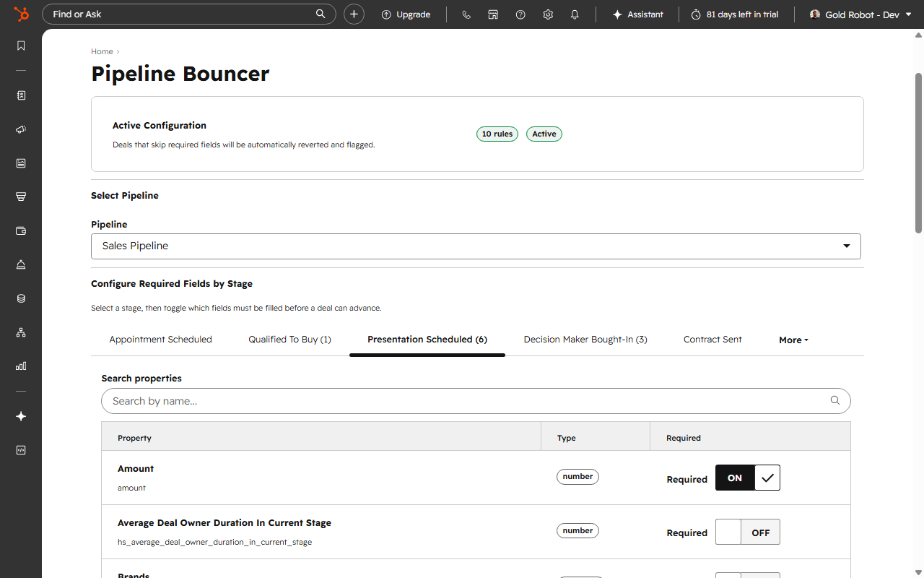Click the Home breadcrumb link
Viewport: 924px width, 578px height.
click(x=102, y=51)
